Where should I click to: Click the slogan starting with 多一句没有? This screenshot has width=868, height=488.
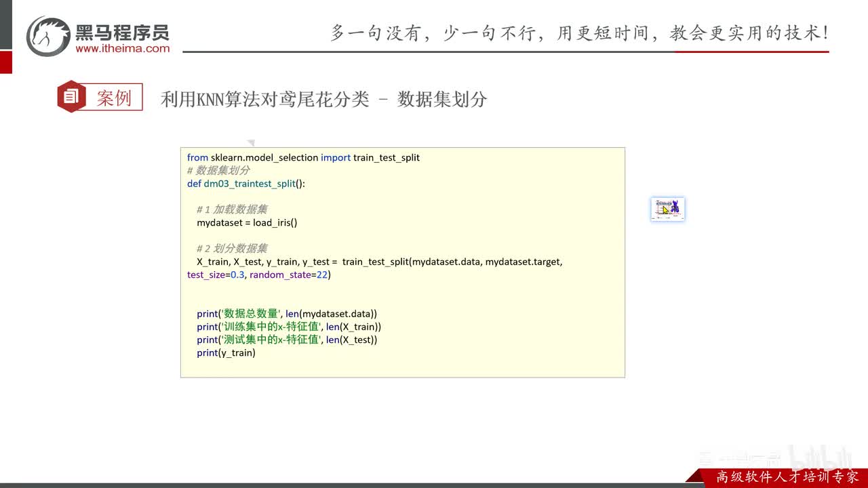click(580, 33)
